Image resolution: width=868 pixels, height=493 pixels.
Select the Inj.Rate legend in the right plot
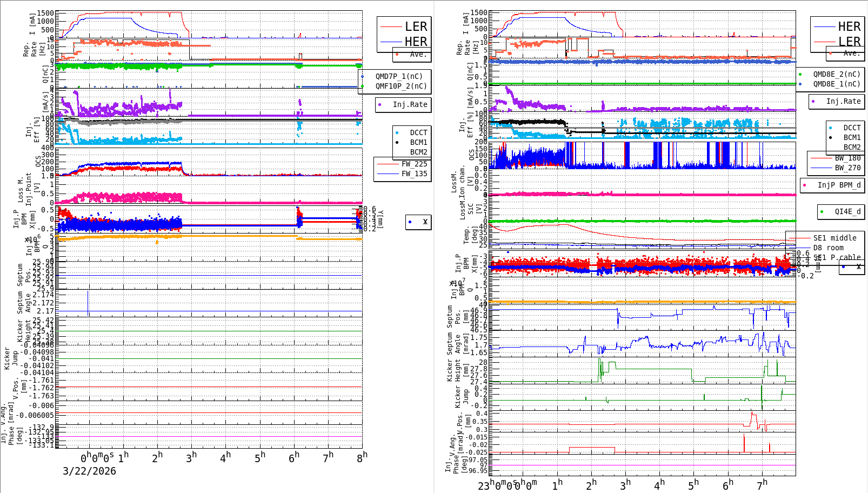(x=843, y=101)
